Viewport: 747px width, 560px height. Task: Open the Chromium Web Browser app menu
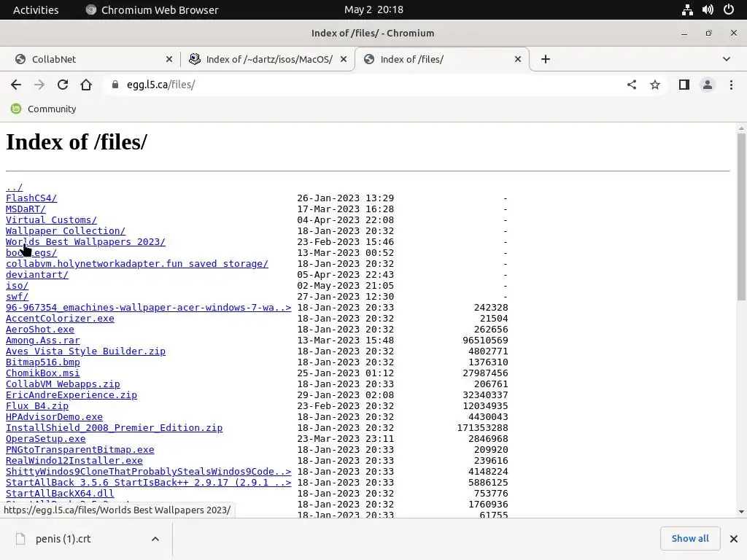coord(152,9)
